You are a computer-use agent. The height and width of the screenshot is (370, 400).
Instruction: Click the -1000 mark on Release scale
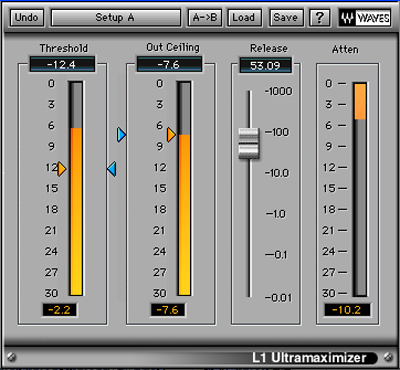coord(279,91)
